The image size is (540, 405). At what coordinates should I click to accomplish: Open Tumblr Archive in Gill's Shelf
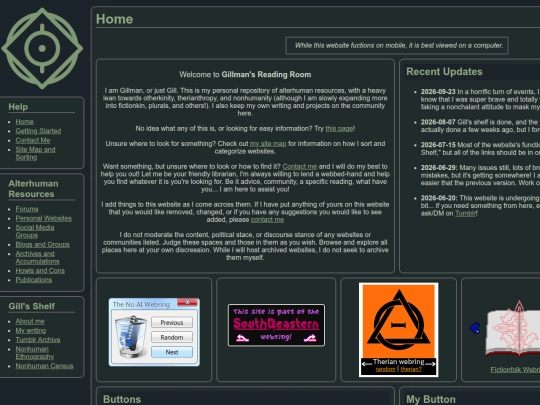[x=38, y=340]
